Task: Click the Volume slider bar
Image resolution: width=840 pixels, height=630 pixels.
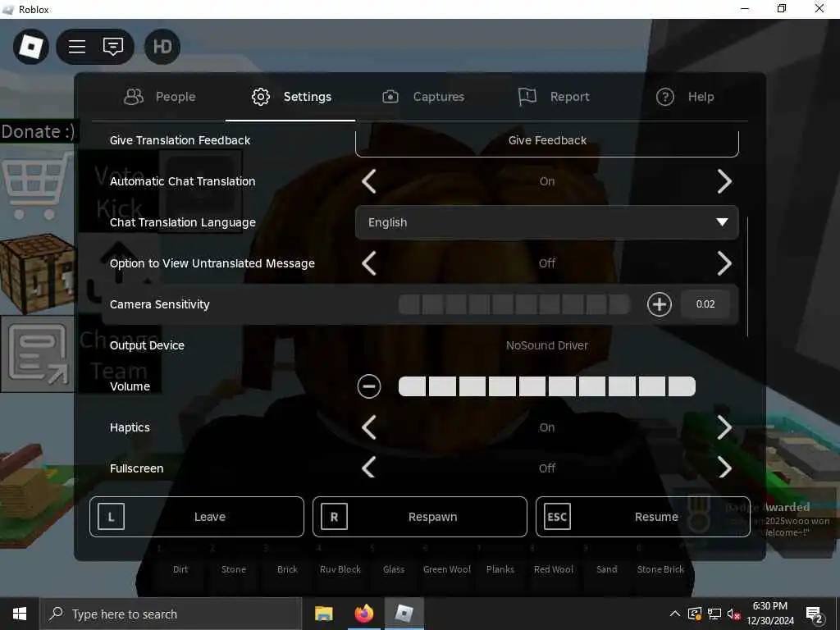Action: [547, 386]
